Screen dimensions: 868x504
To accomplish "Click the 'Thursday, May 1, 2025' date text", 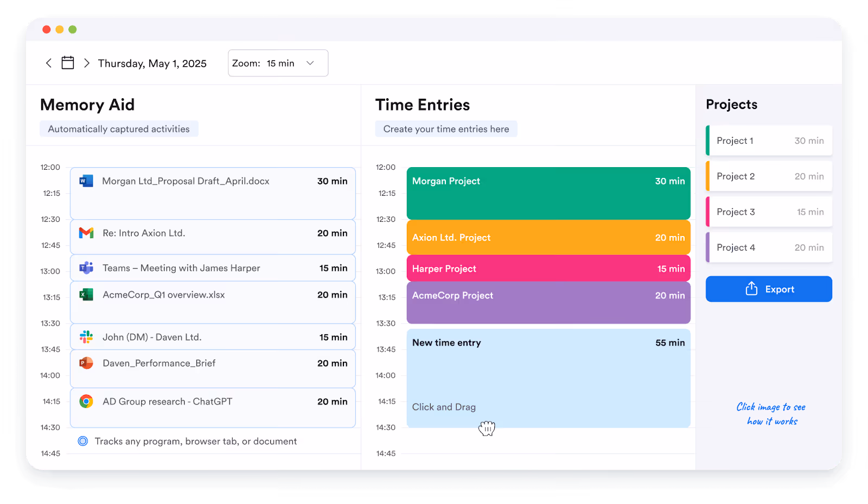I will coord(152,63).
